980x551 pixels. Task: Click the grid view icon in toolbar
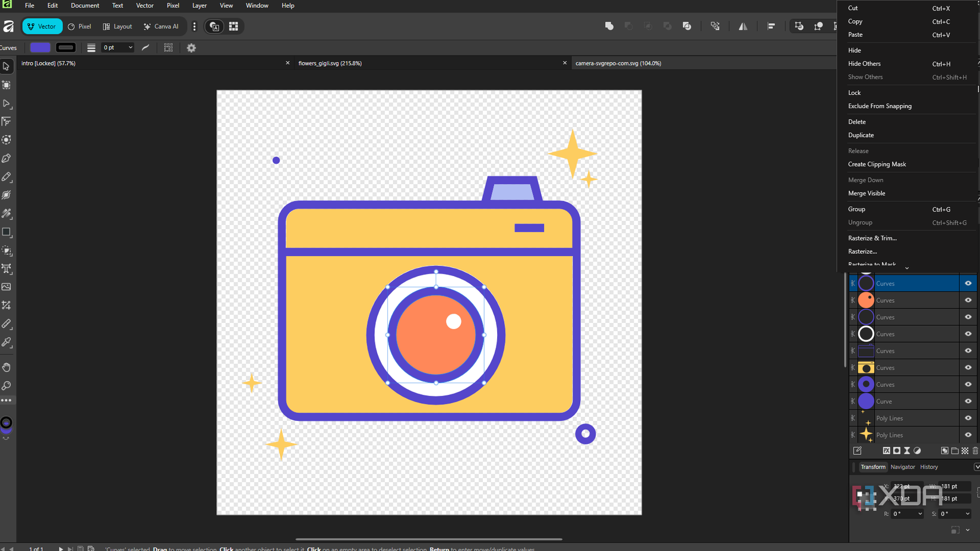pos(233,26)
